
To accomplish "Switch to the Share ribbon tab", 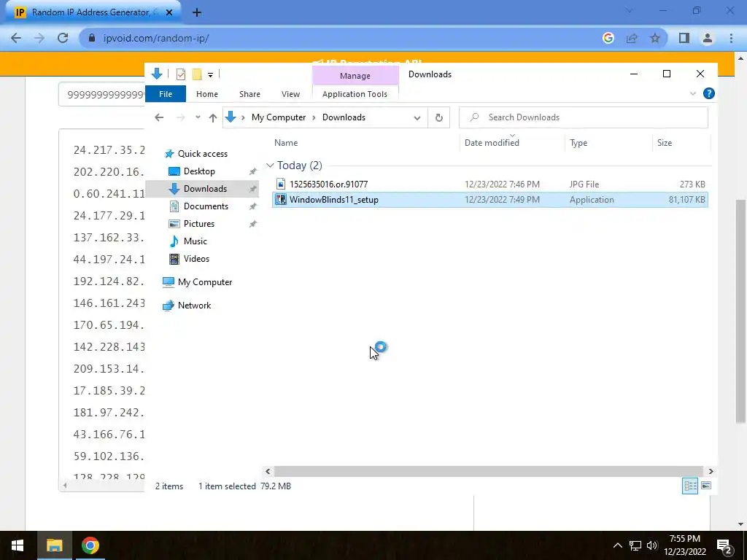I will tap(249, 94).
